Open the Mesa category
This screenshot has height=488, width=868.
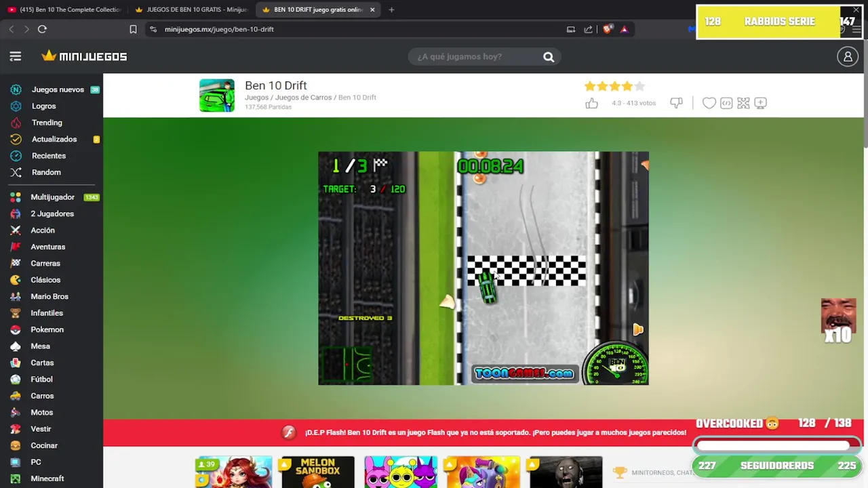coord(40,346)
